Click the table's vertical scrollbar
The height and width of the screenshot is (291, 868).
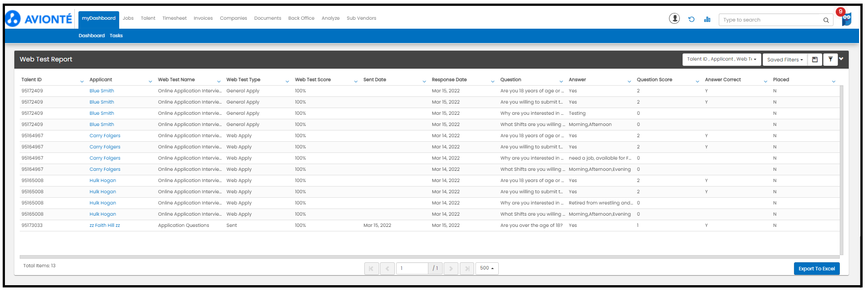pos(841,170)
